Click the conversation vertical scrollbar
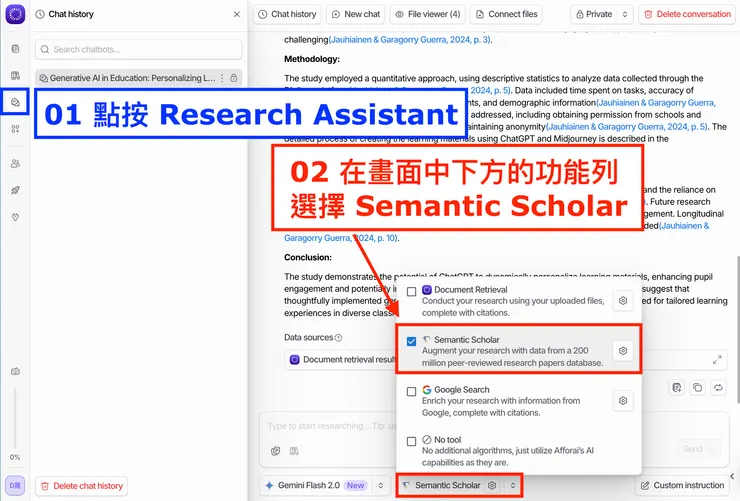740x501 pixels. coord(737,329)
